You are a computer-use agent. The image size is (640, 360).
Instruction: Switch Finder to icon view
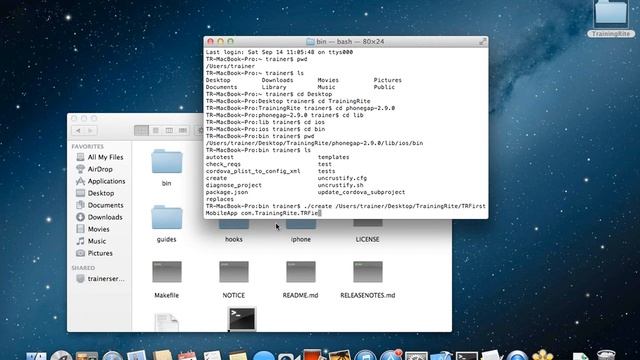click(x=141, y=131)
